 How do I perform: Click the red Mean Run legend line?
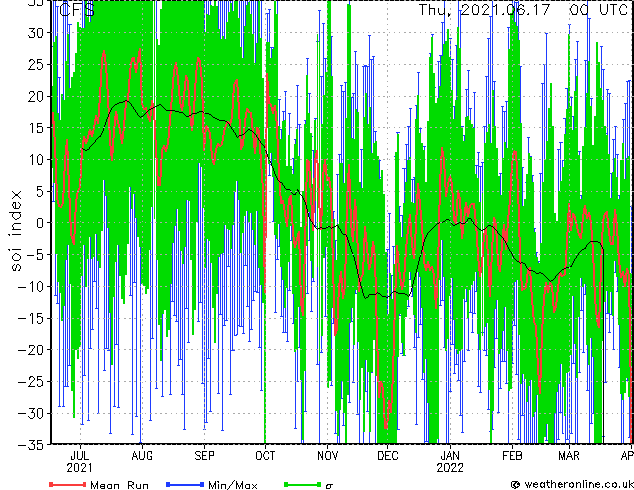tap(68, 484)
